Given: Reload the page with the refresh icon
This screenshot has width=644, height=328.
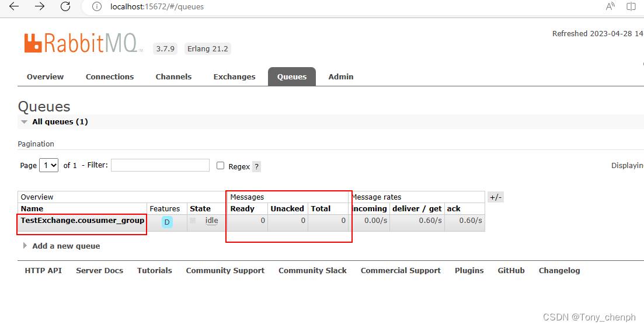Looking at the screenshot, I should click(65, 6).
